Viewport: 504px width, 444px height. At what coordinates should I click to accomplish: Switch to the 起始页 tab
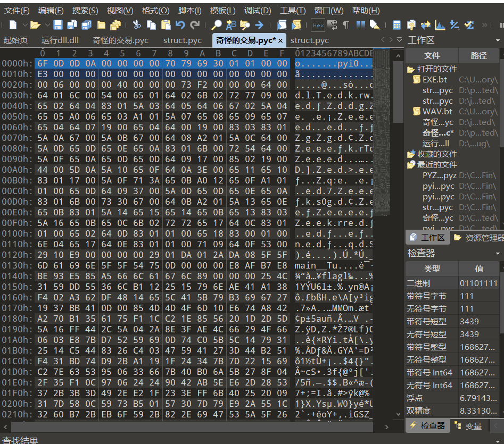[x=15, y=40]
